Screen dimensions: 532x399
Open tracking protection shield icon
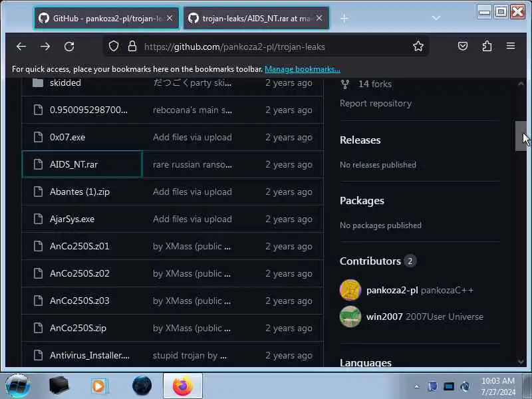[114, 46]
